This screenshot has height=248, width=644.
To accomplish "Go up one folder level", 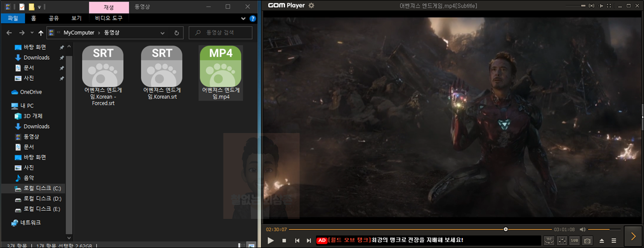I will 41,33.
